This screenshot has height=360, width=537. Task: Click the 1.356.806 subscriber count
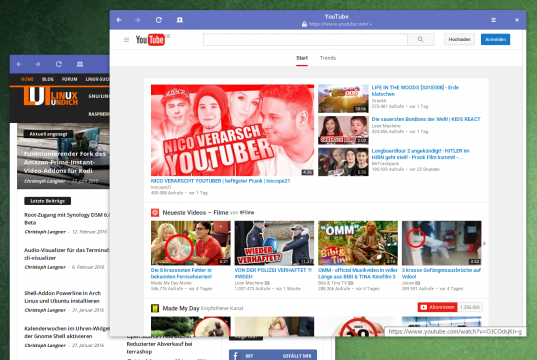click(x=470, y=307)
